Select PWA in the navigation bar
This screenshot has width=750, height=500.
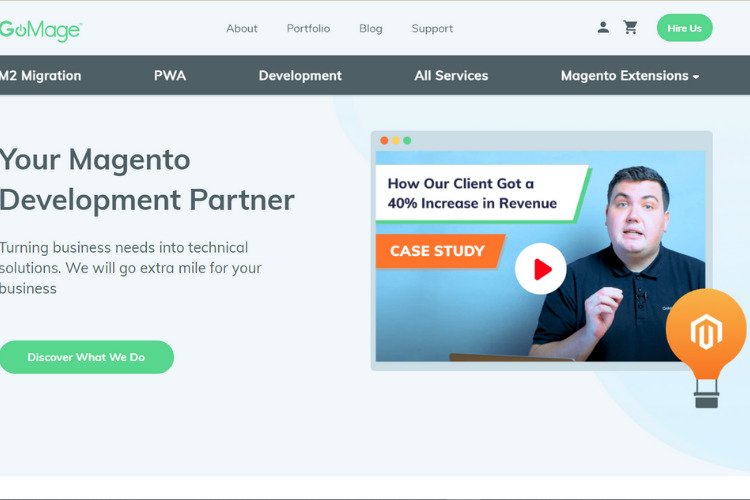point(170,76)
